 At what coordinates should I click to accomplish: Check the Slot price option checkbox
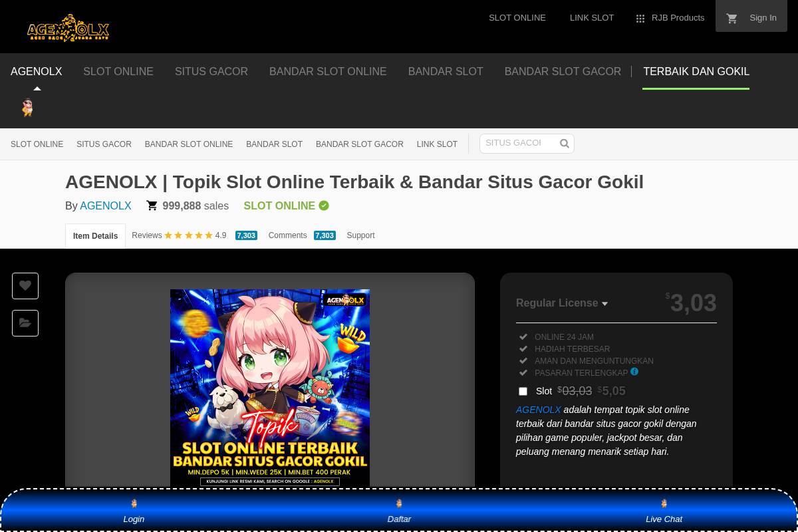pos(523,391)
